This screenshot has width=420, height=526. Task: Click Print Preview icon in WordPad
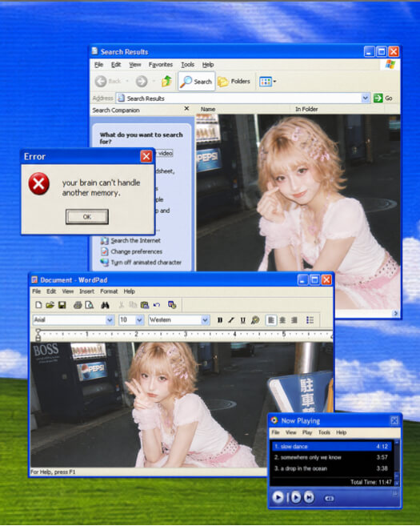coord(89,305)
